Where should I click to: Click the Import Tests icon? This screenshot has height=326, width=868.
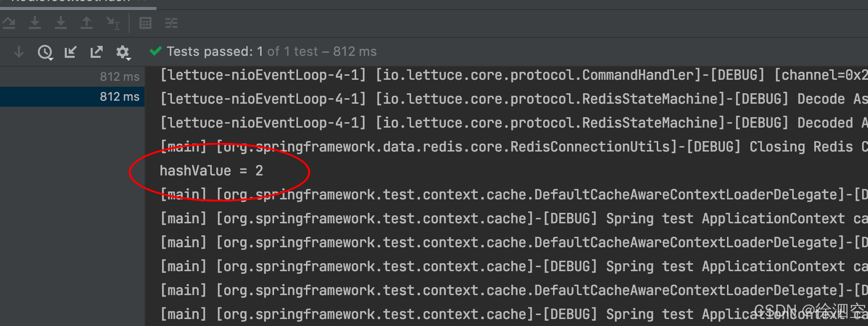tap(71, 52)
